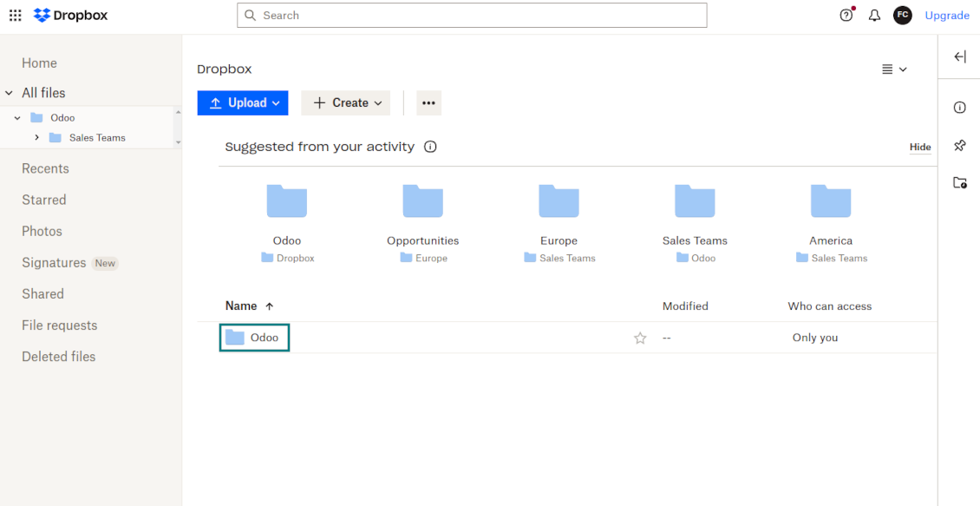Click the Modified column header
The width and height of the screenshot is (980, 506).
(x=685, y=306)
